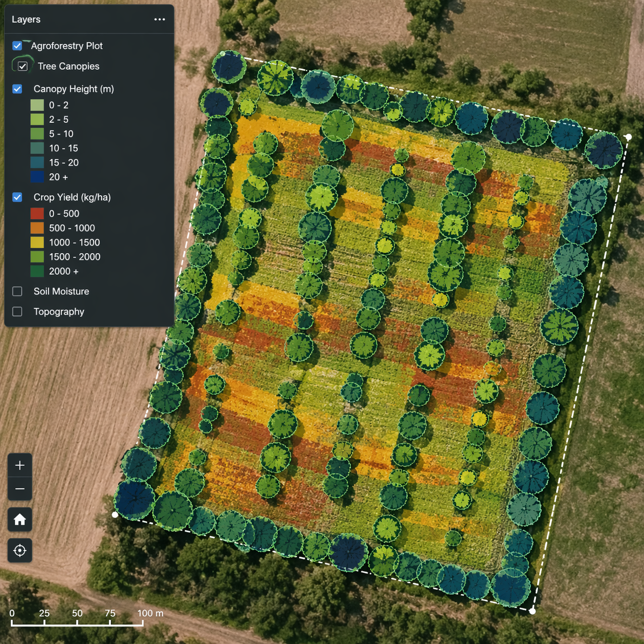Uncheck the Agroforestry Plot layer
Image resolution: width=644 pixels, height=644 pixels.
pyautogui.click(x=17, y=46)
